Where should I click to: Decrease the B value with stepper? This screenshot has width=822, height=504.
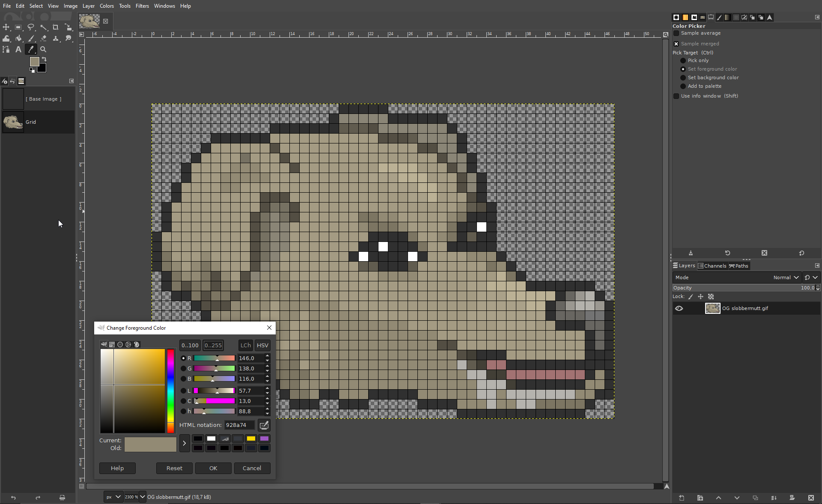tap(268, 381)
